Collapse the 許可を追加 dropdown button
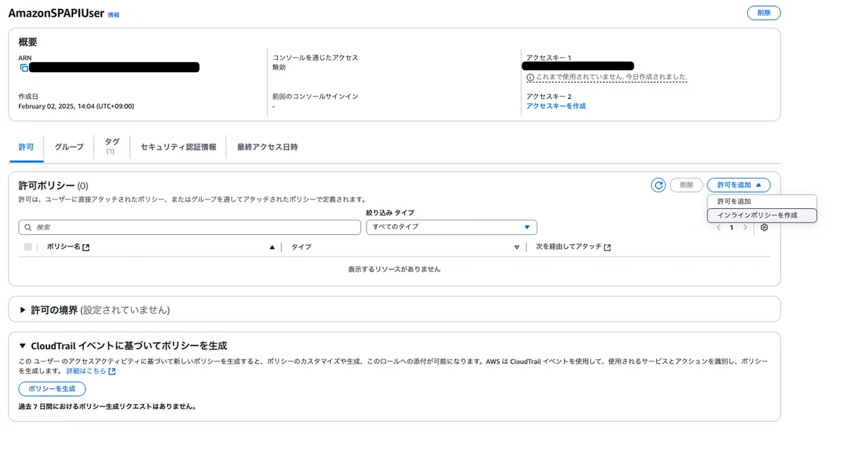 point(739,185)
